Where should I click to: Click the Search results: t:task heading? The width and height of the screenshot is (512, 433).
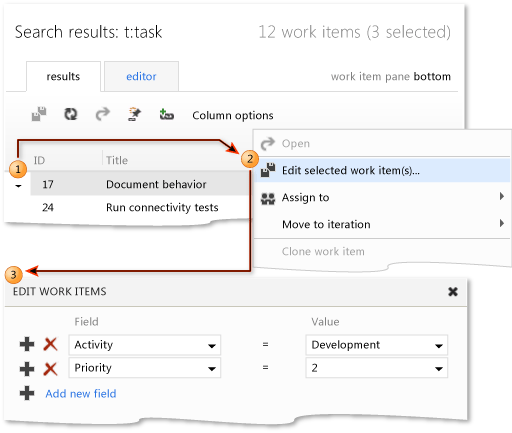pos(88,32)
